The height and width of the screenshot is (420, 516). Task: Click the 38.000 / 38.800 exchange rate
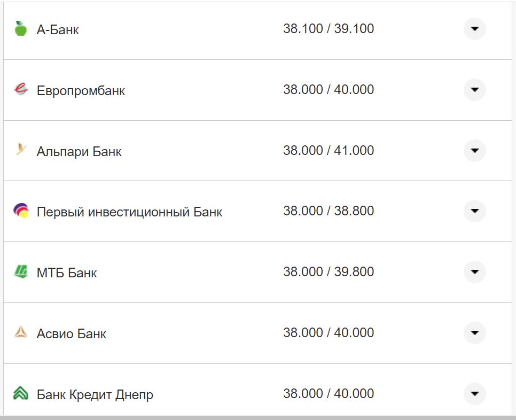coord(329,211)
